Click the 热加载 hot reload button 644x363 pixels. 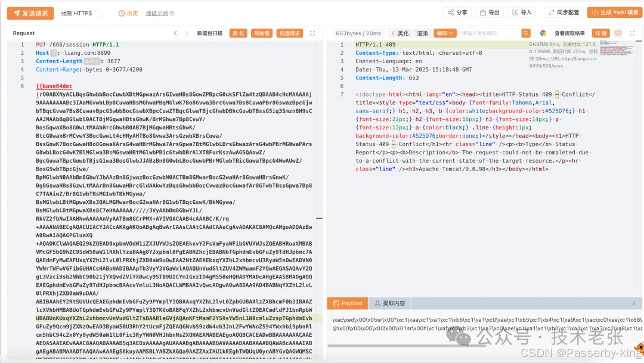pyautogui.click(x=262, y=33)
